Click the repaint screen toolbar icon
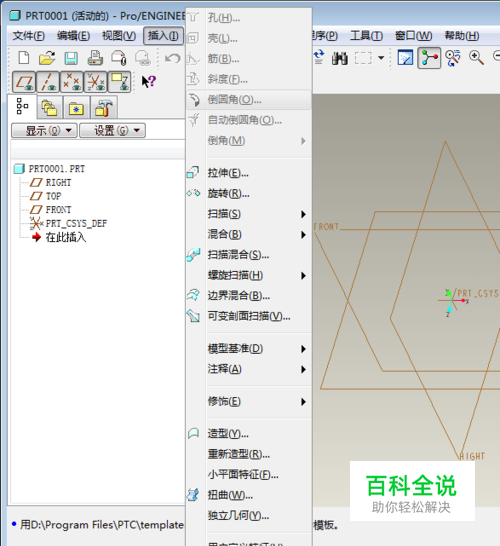 405,58
